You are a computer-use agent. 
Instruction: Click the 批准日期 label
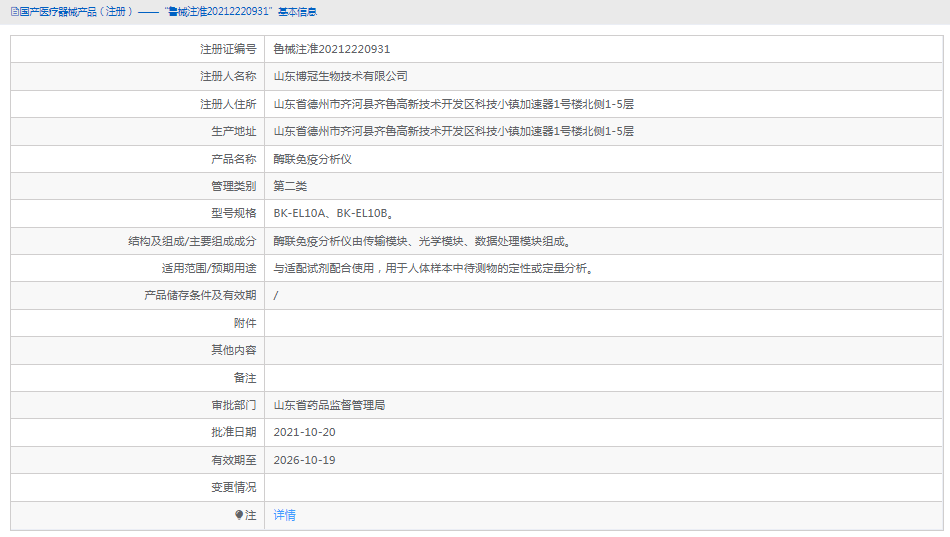[234, 432]
